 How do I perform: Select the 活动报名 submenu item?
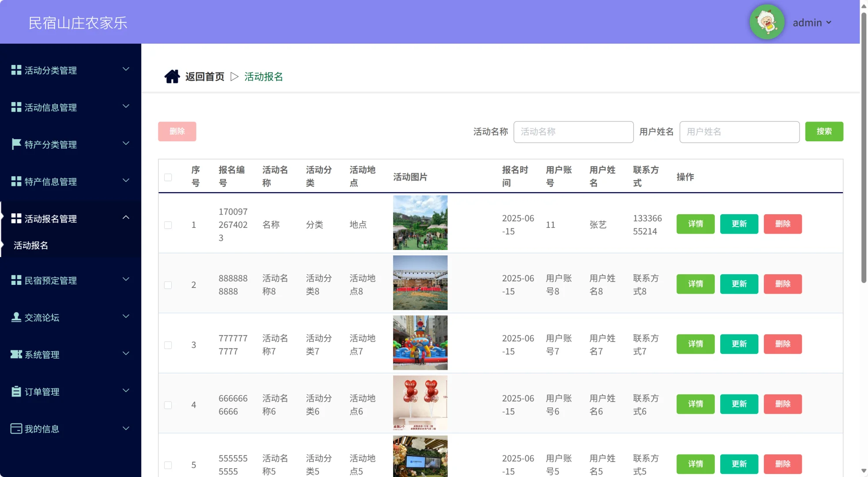coord(30,246)
